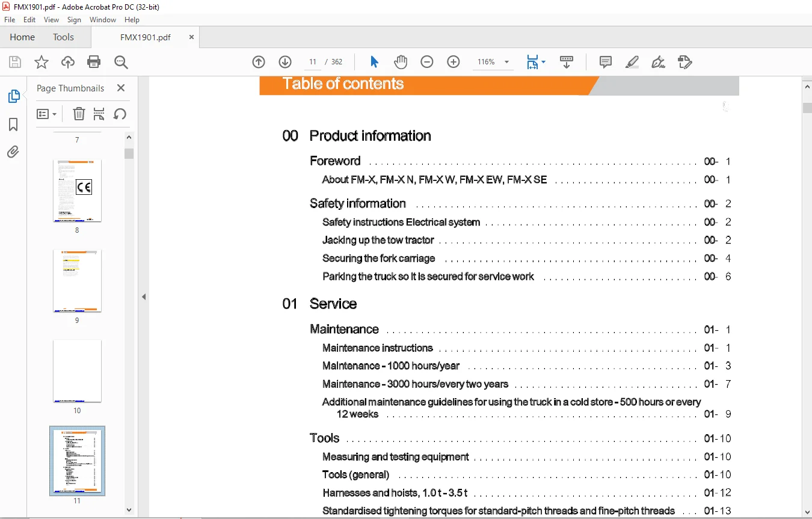Select the FMX1901.pdf document tab
The height and width of the screenshot is (519, 812).
pyautogui.click(x=145, y=37)
